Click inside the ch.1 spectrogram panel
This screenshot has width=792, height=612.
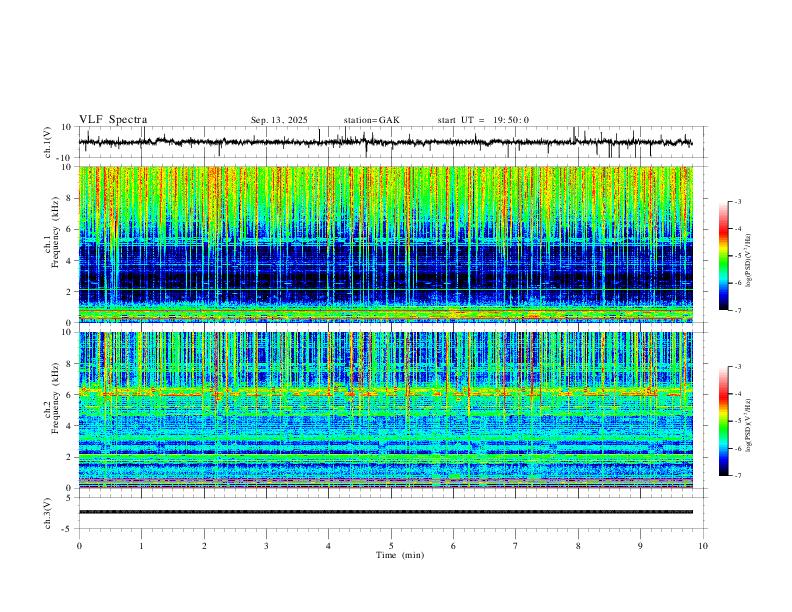coord(385,244)
